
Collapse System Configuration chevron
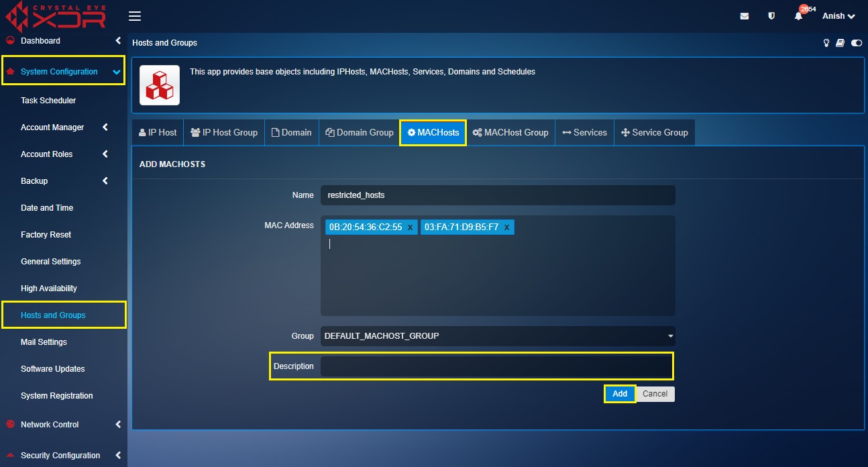117,72
